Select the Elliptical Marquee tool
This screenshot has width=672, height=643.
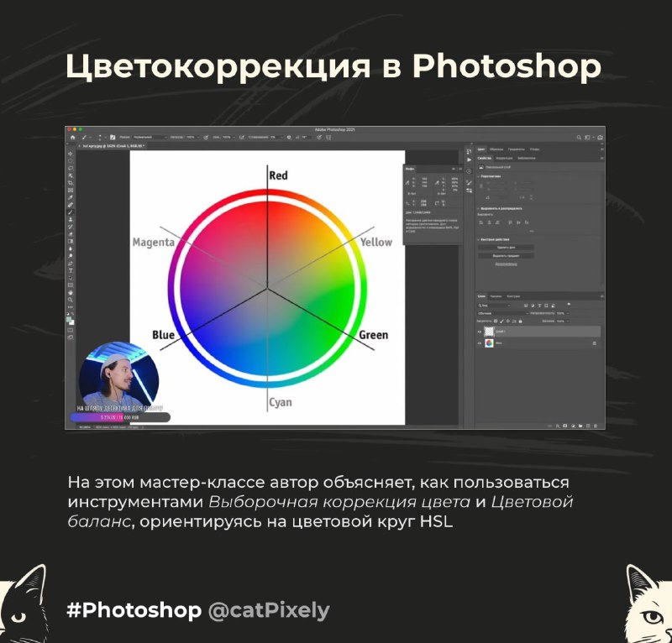pos(71,161)
